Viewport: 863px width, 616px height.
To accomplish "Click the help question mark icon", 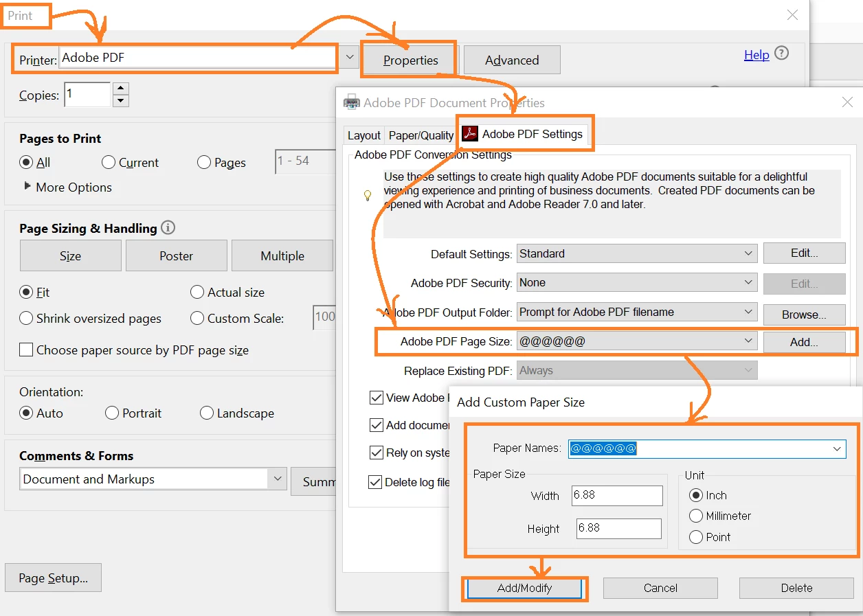I will (782, 54).
